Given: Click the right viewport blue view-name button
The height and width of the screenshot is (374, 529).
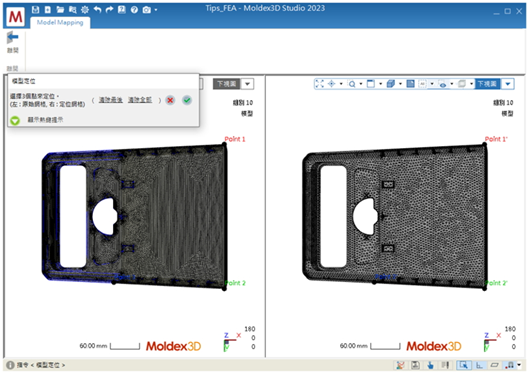Looking at the screenshot, I should [x=488, y=84].
